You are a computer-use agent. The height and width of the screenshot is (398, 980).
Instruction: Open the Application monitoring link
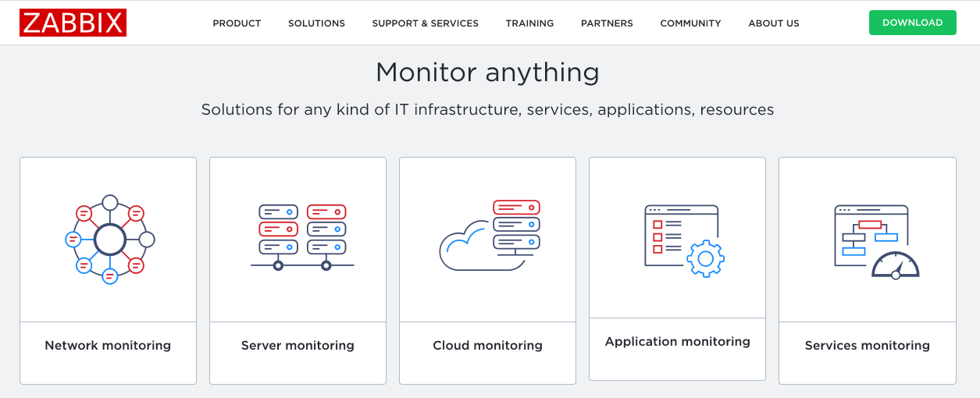(x=677, y=341)
